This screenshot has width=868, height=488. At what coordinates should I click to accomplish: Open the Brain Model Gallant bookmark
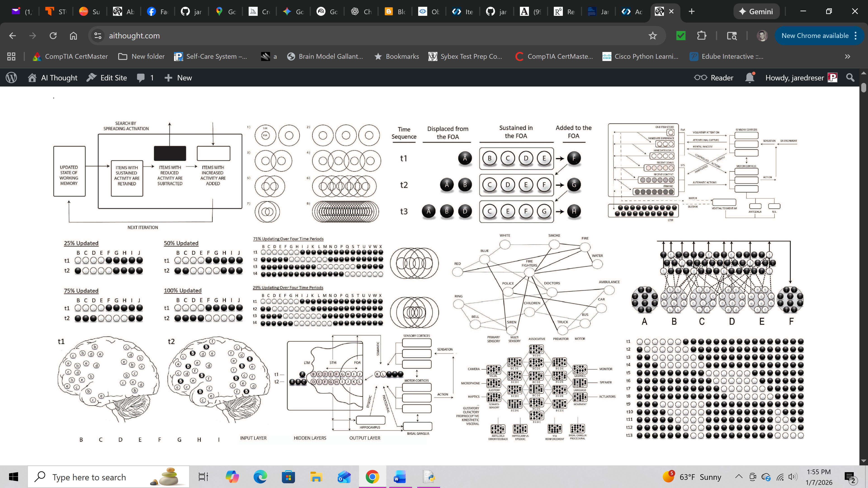(325, 56)
